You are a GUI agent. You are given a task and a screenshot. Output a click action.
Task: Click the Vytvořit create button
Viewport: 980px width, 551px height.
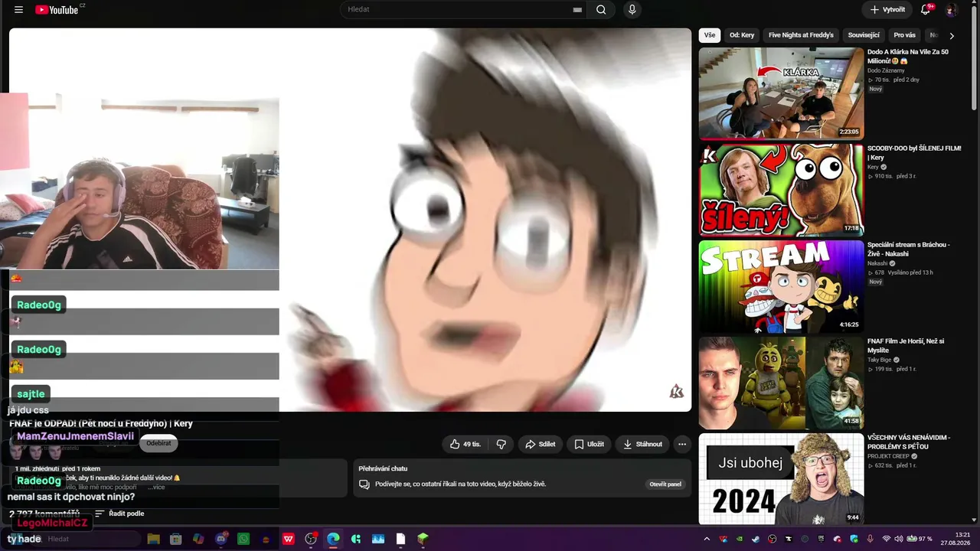pyautogui.click(x=887, y=10)
